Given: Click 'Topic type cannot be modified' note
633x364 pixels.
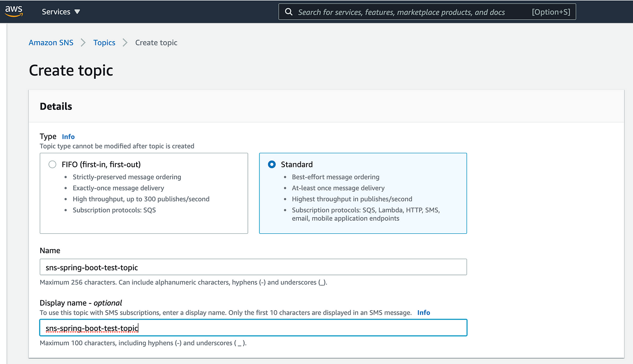Looking at the screenshot, I should [x=117, y=146].
